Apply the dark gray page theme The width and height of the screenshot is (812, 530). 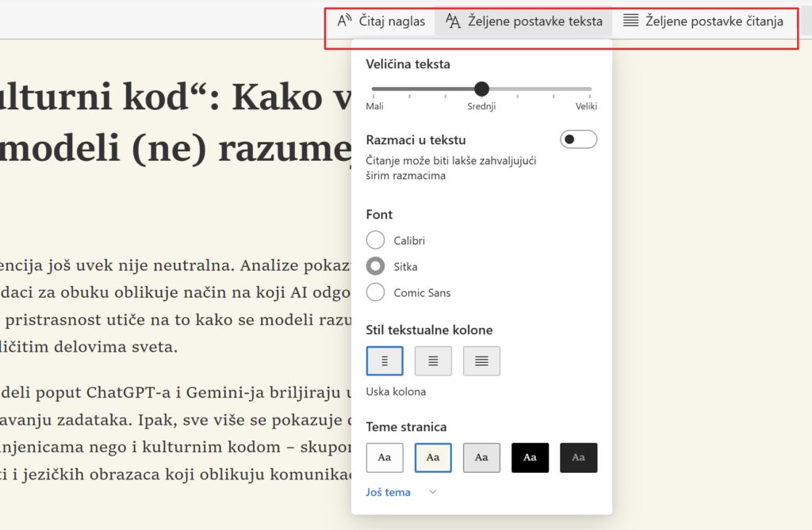[x=578, y=457]
